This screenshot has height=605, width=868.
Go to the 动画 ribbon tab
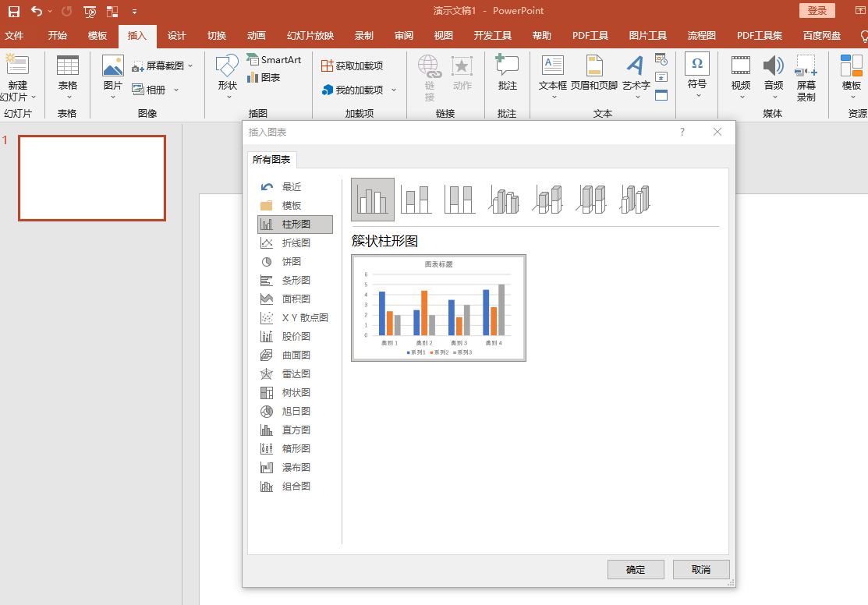point(257,36)
